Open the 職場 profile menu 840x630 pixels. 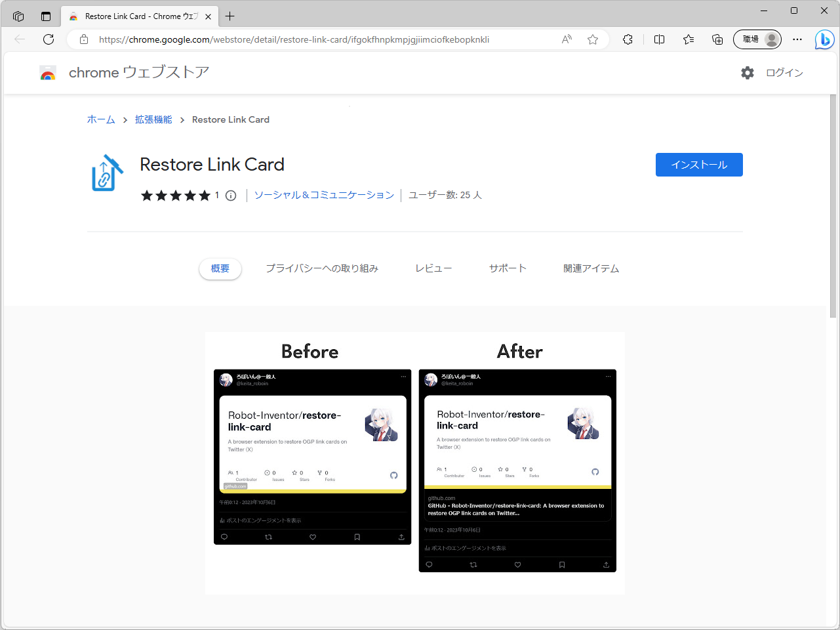[757, 39]
